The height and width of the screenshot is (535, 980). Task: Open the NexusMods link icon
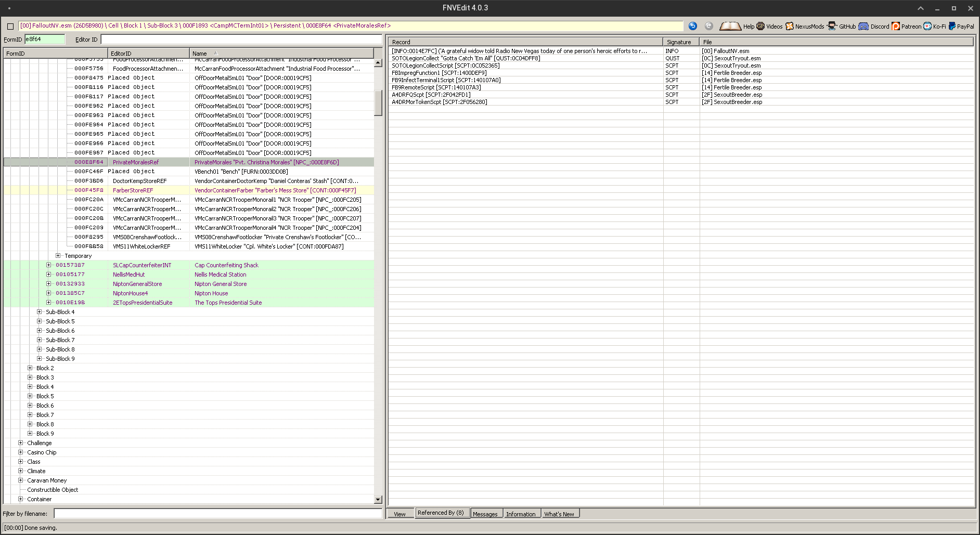click(790, 26)
